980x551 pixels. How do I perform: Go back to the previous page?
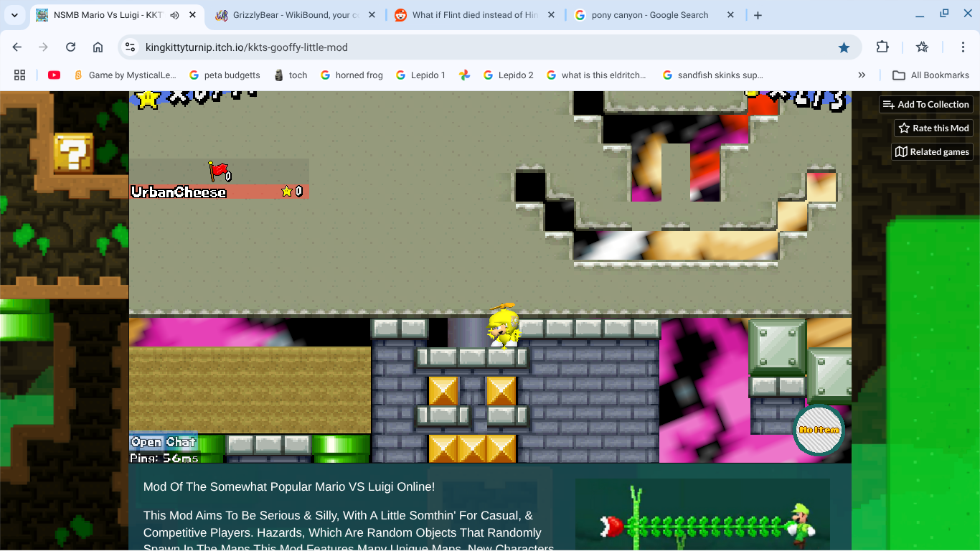[17, 47]
